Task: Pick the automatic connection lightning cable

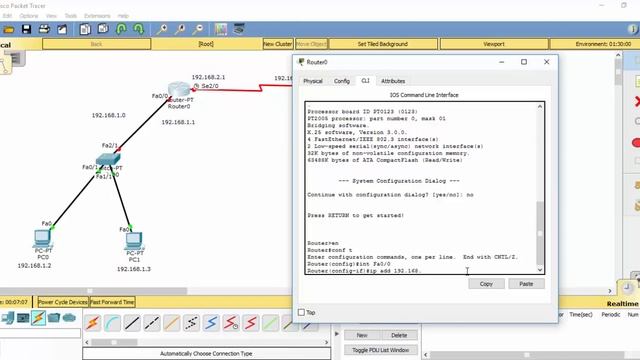Action: coord(93,323)
